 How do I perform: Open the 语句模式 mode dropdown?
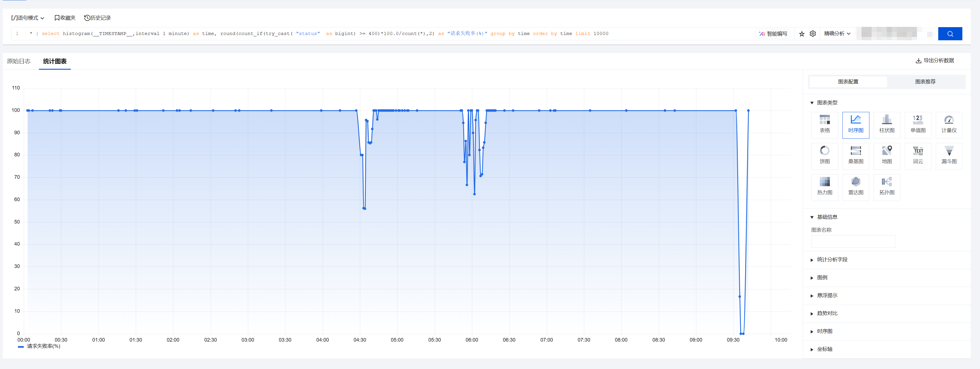click(28, 18)
